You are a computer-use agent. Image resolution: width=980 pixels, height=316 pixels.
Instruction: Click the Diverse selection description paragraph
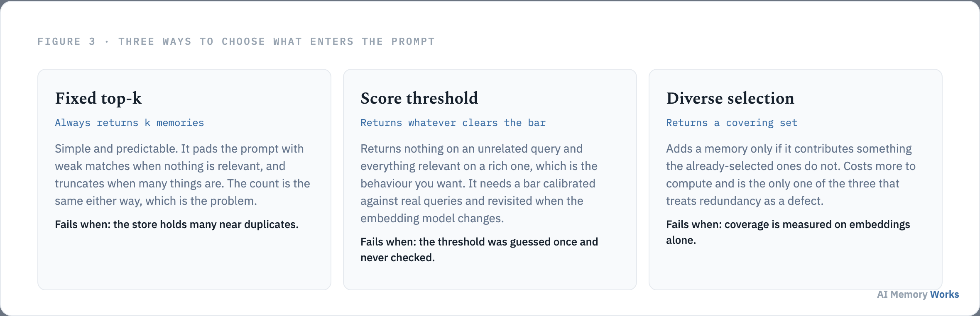pyautogui.click(x=791, y=175)
